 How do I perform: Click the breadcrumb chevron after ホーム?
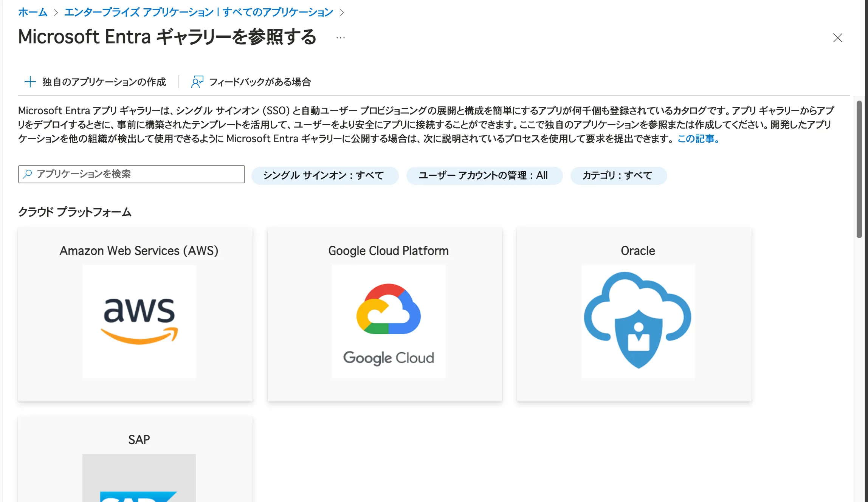tap(56, 12)
